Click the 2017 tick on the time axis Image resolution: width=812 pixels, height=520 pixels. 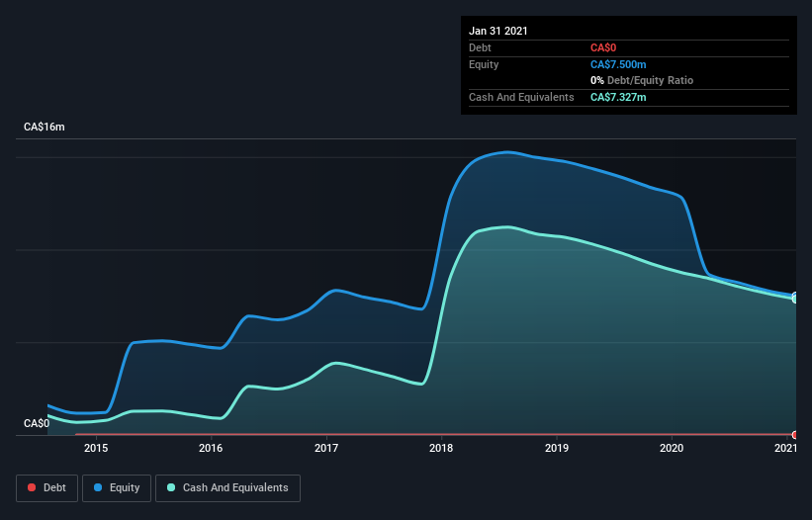coord(326,450)
